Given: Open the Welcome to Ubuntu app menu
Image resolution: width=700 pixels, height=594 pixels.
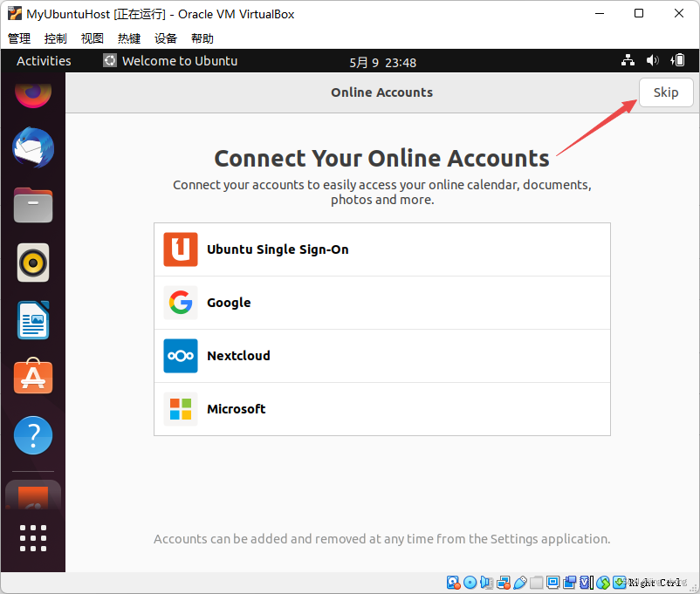Looking at the screenshot, I should coord(170,61).
